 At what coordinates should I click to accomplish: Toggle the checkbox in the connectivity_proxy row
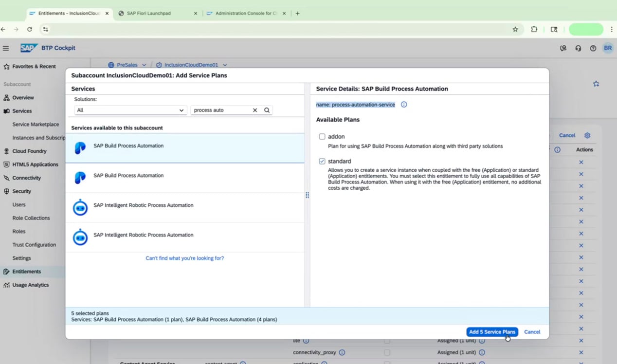tap(387, 352)
